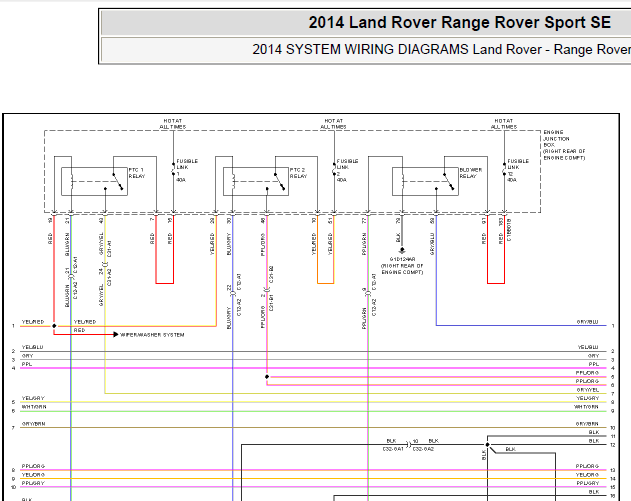Screen dimensions: 631x501
Task: Click the "C32-6A1" connector label
Action: point(393,449)
